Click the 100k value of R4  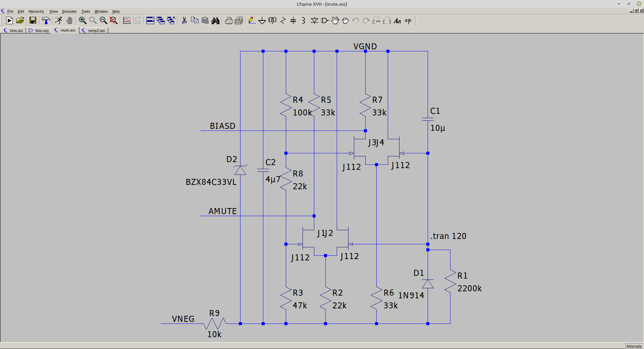[x=302, y=112]
